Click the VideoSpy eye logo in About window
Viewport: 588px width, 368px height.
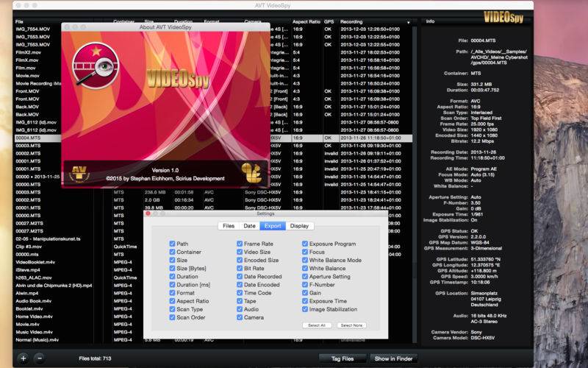[96, 66]
